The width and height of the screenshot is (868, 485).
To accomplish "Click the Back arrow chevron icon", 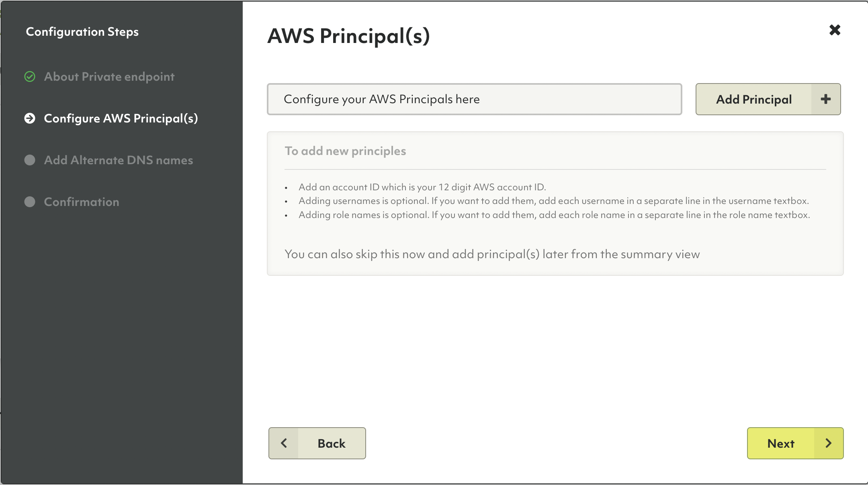I will tap(283, 443).
